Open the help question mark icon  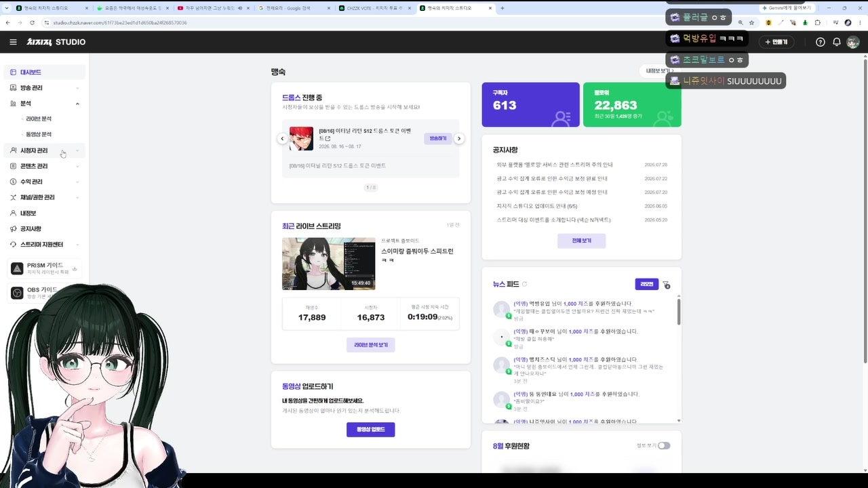point(821,42)
